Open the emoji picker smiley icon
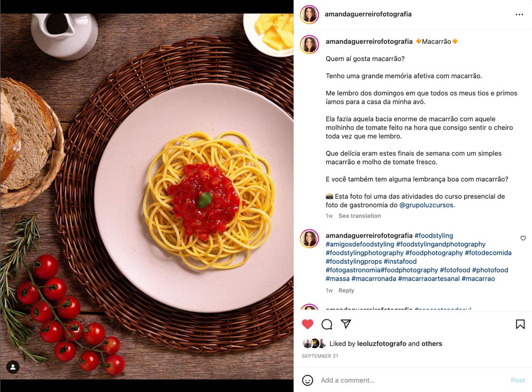 [x=307, y=380]
